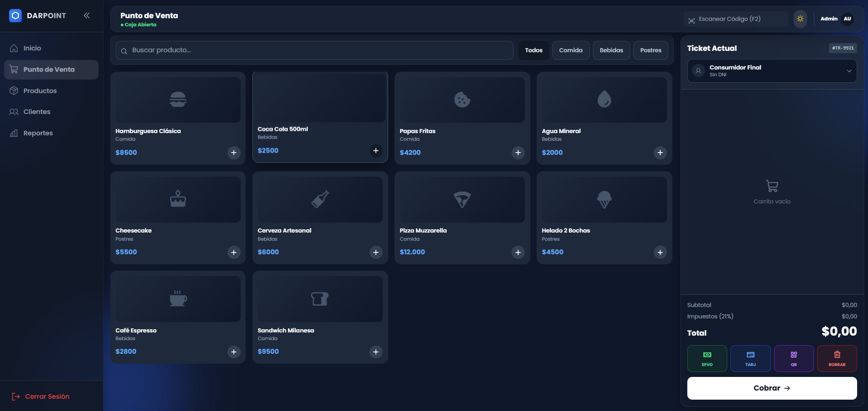868x411 pixels.
Task: Add Hamburguesa Clásica to the ticket
Action: (233, 153)
